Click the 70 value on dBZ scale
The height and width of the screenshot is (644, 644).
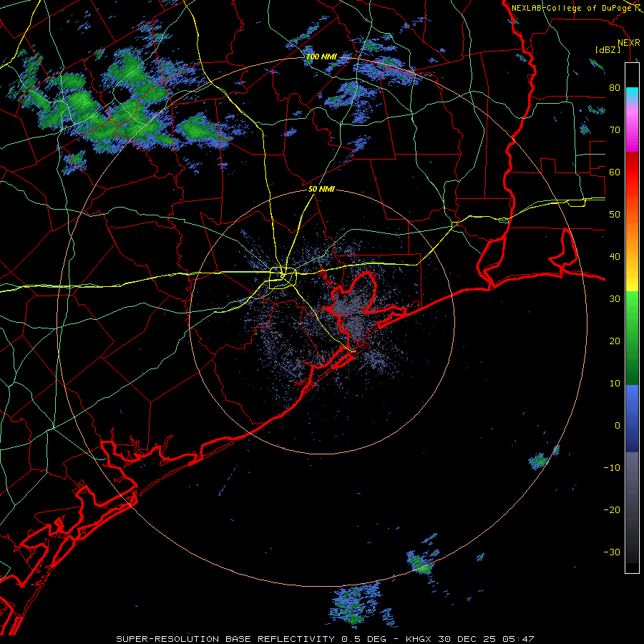tap(615, 130)
